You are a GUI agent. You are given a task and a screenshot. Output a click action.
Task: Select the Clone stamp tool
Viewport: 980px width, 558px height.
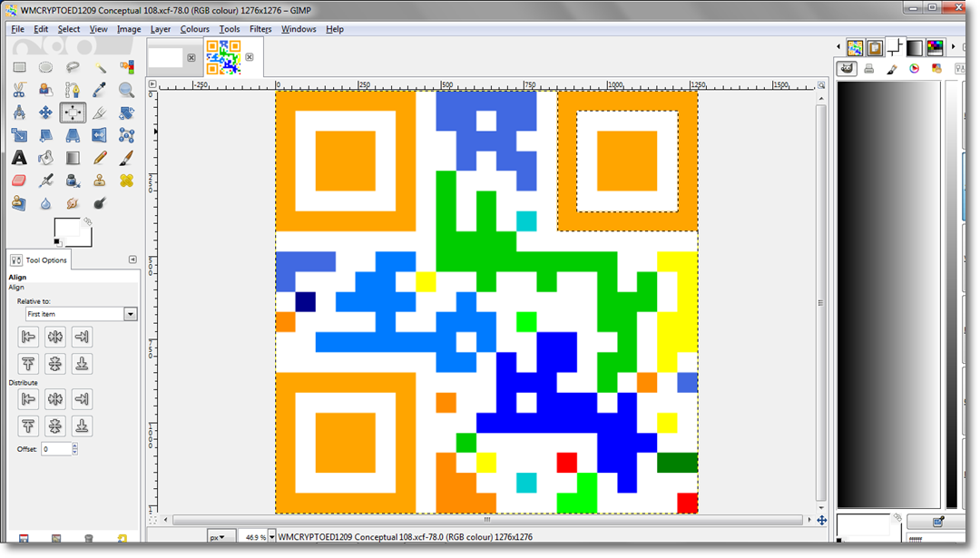(x=100, y=181)
